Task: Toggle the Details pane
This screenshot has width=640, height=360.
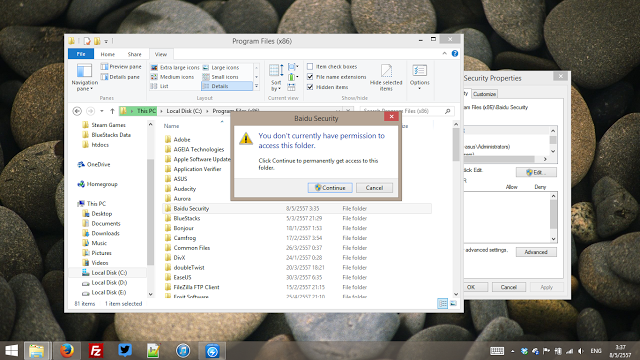Action: pos(120,77)
